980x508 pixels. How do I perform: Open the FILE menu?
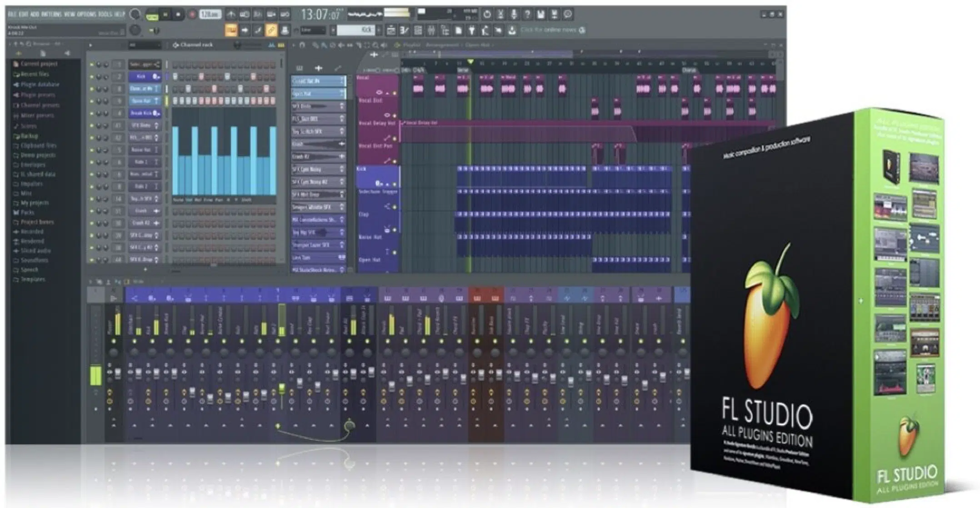click(x=12, y=14)
